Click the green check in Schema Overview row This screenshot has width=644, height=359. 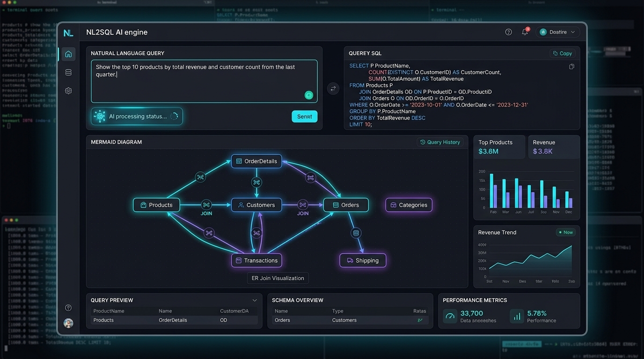(420, 320)
